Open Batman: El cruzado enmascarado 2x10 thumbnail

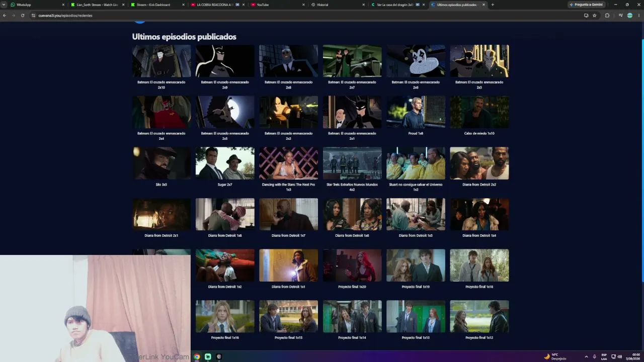click(x=162, y=61)
